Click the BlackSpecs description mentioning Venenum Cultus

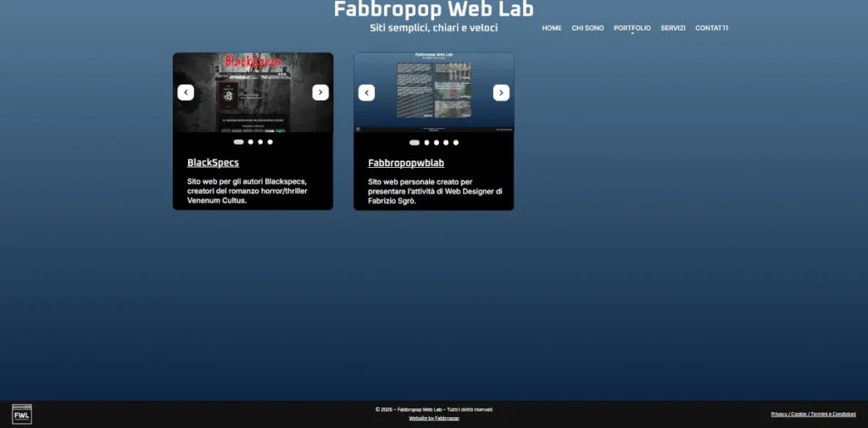point(248,191)
